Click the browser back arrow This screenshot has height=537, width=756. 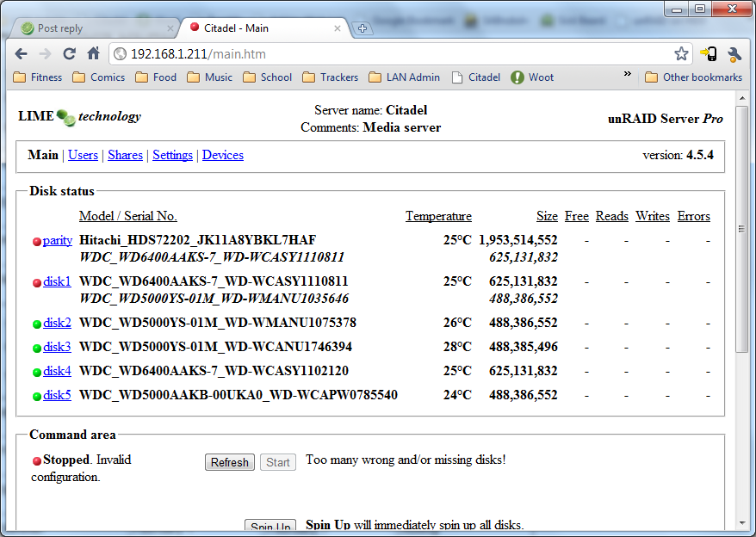pos(22,53)
